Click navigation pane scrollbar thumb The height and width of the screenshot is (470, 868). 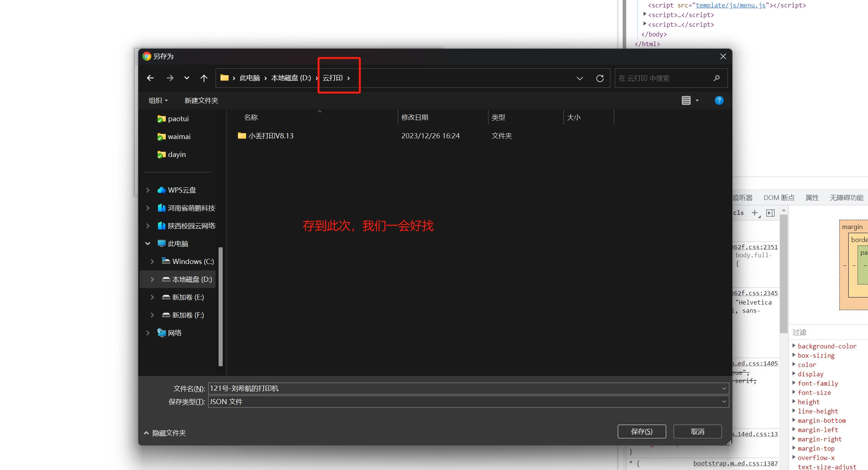[x=220, y=306]
